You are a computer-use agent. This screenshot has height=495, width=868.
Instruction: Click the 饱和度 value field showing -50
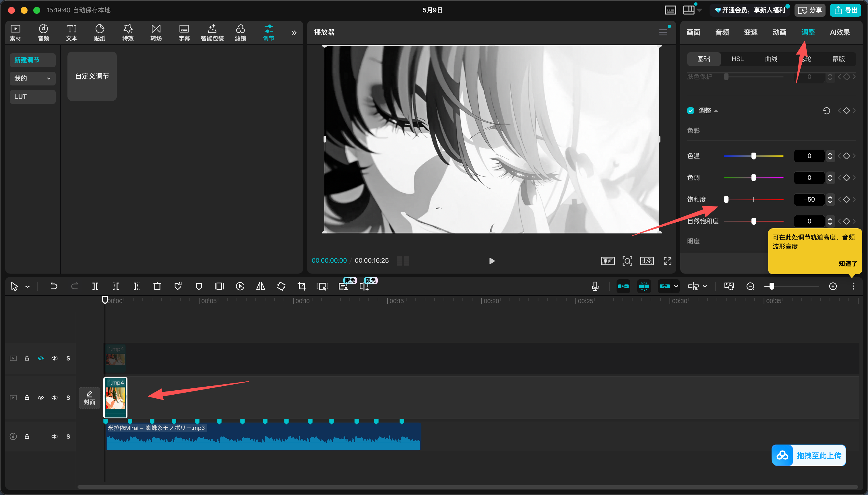[x=809, y=199]
